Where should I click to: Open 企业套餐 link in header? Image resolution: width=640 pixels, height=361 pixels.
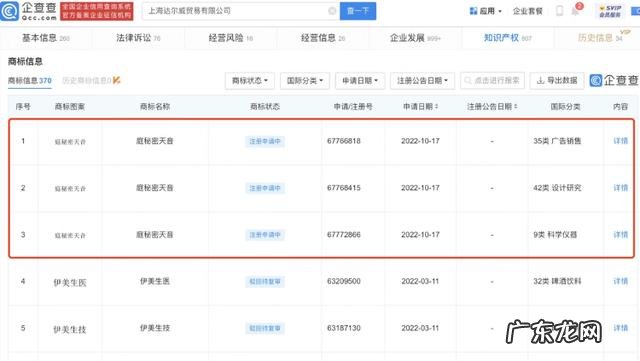pos(527,11)
